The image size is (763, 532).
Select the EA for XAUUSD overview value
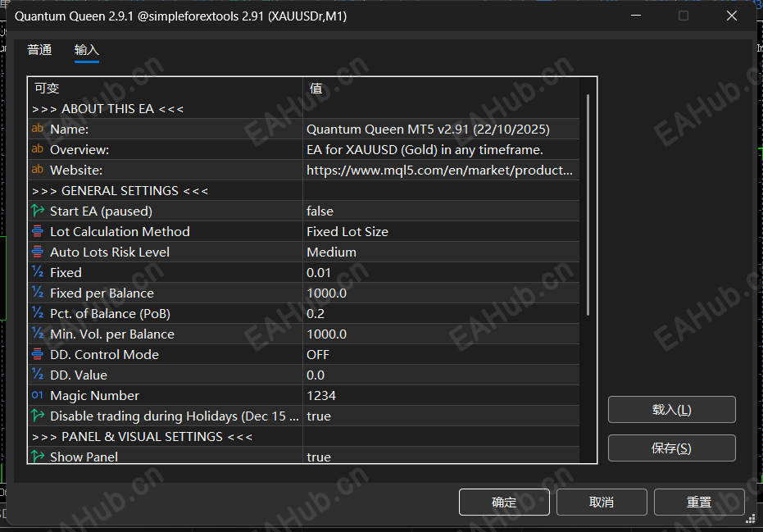[441, 149]
